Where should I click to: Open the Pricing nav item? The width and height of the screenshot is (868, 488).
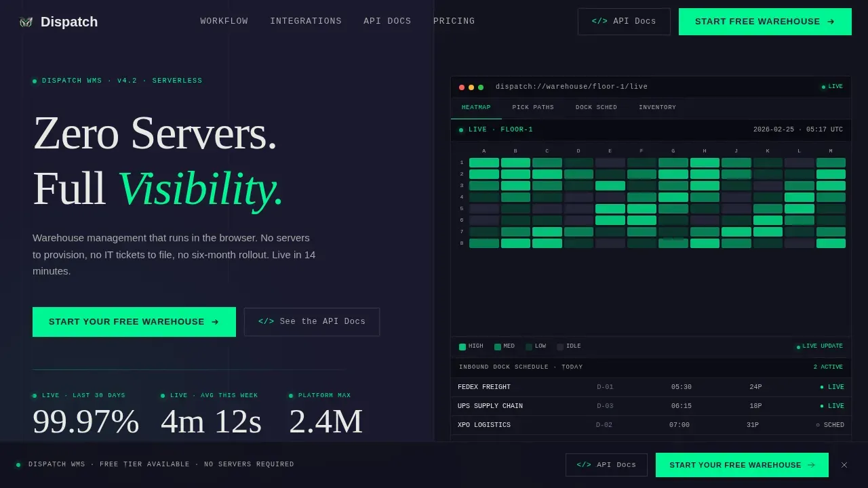tap(454, 21)
